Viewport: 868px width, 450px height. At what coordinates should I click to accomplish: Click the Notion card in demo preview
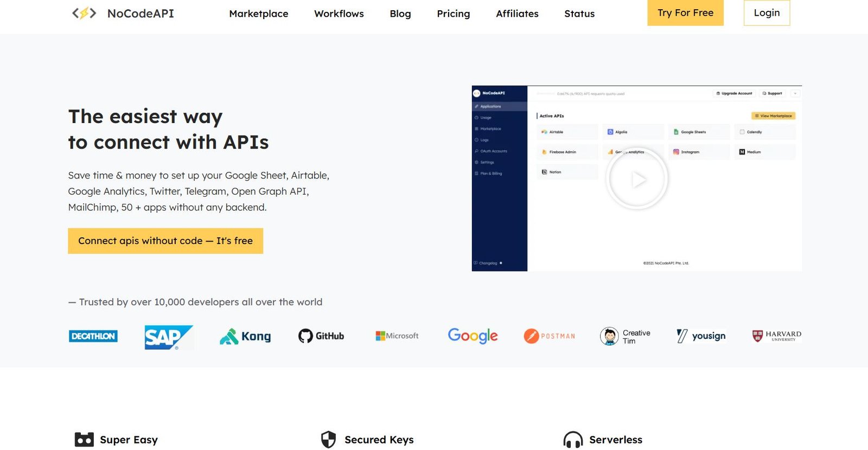pyautogui.click(x=567, y=172)
